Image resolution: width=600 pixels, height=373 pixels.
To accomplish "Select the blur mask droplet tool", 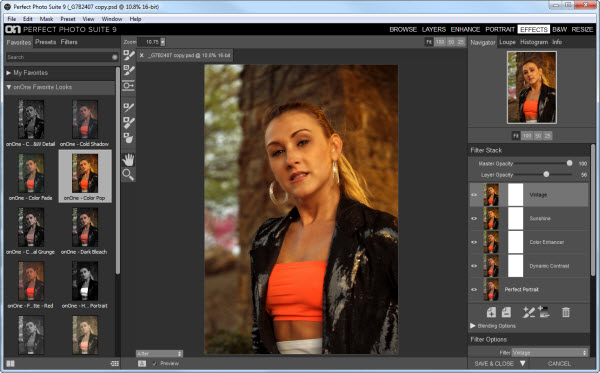I will [x=129, y=138].
